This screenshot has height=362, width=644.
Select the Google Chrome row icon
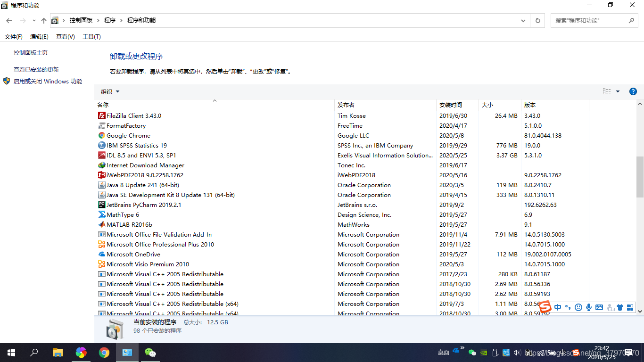coord(101,135)
